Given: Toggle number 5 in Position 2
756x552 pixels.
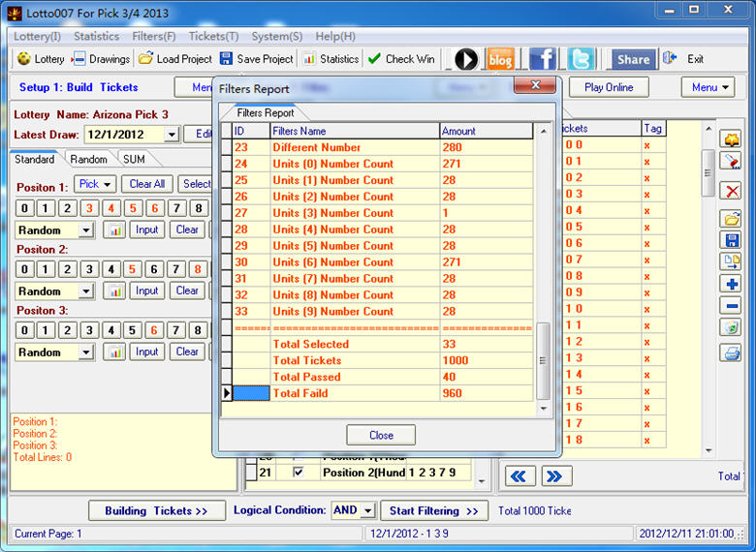Looking at the screenshot, I should click(133, 269).
